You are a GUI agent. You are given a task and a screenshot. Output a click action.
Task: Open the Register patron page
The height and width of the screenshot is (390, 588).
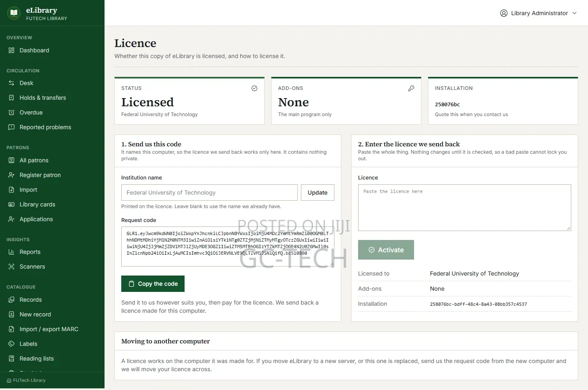[x=52, y=175]
